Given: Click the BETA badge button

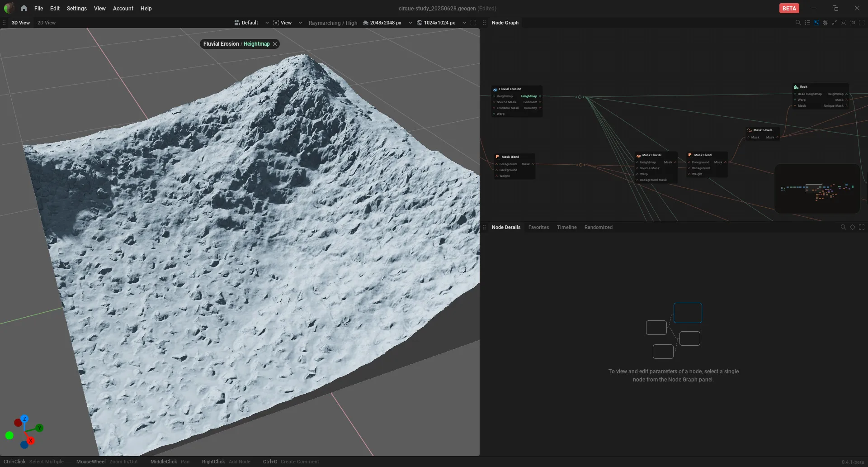Looking at the screenshot, I should [x=789, y=8].
